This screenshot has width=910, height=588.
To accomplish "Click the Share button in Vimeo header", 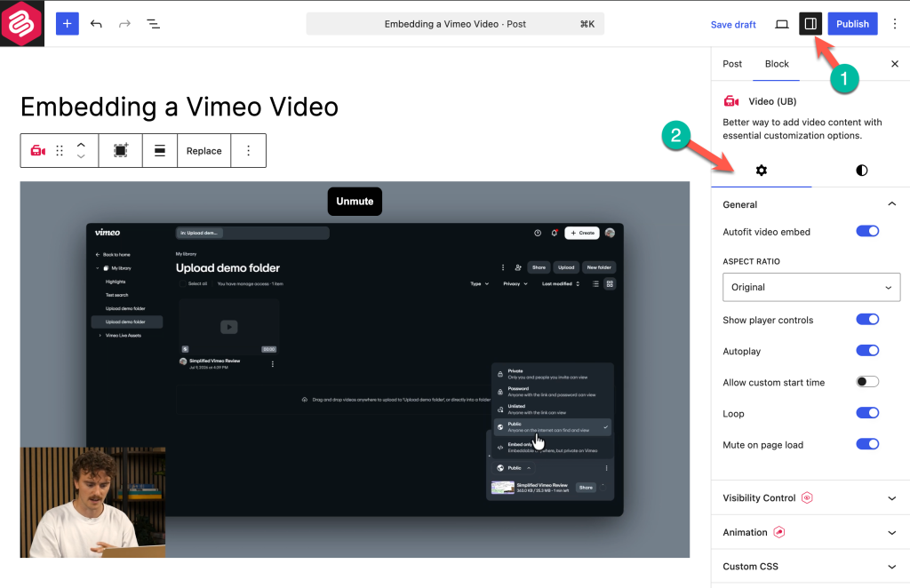I will click(539, 267).
